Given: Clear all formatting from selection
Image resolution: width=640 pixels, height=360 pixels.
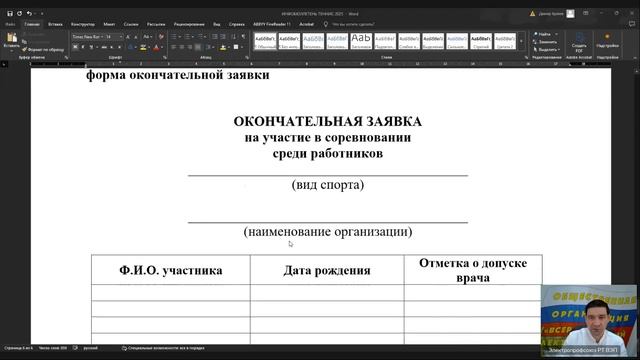Looking at the screenshot, I should pos(161,37).
